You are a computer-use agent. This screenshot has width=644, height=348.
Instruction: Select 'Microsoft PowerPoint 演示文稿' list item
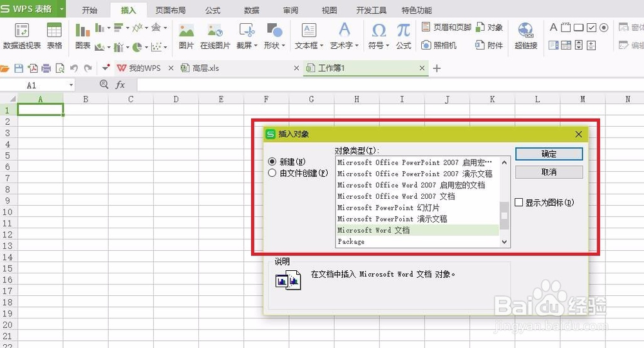click(x=418, y=219)
